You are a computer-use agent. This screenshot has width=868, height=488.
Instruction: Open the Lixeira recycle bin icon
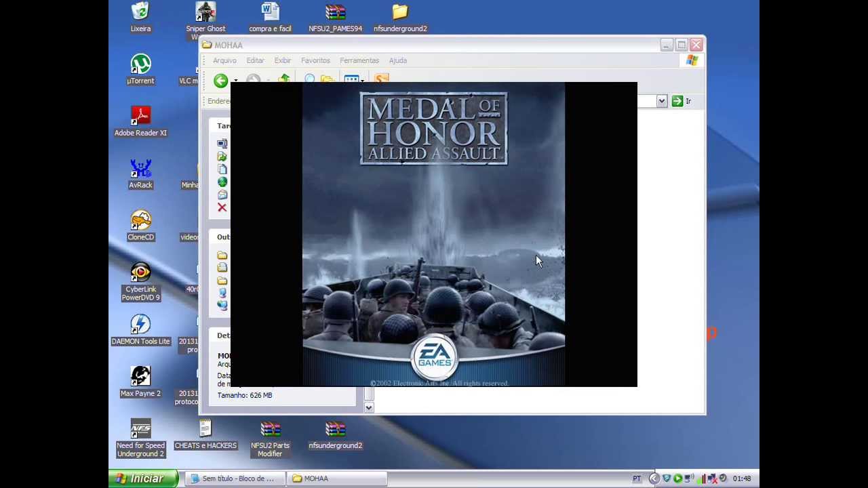[x=140, y=17]
